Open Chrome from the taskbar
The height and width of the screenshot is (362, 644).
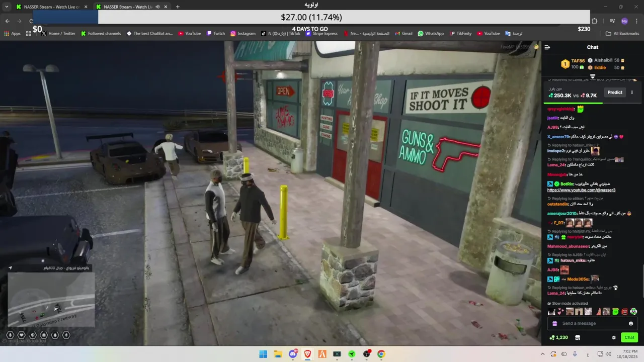[x=381, y=354]
